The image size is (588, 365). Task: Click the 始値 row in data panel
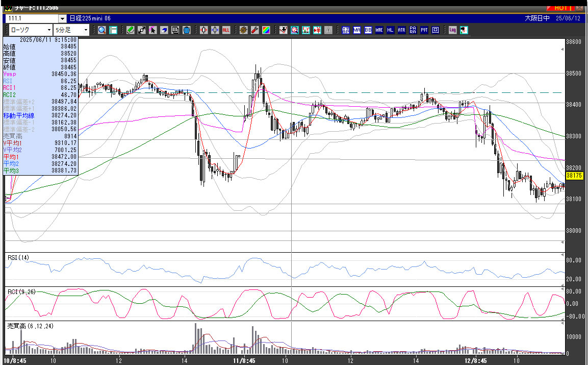40,46
